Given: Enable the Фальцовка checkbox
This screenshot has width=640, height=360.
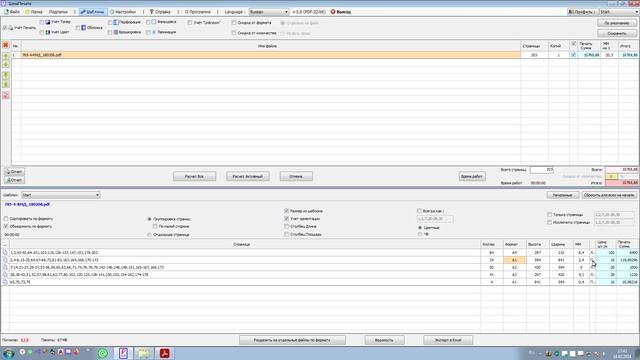Looking at the screenshot, I should [148, 22].
